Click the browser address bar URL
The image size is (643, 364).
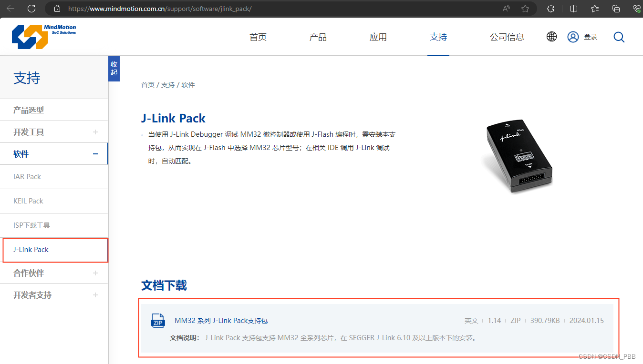click(x=160, y=9)
